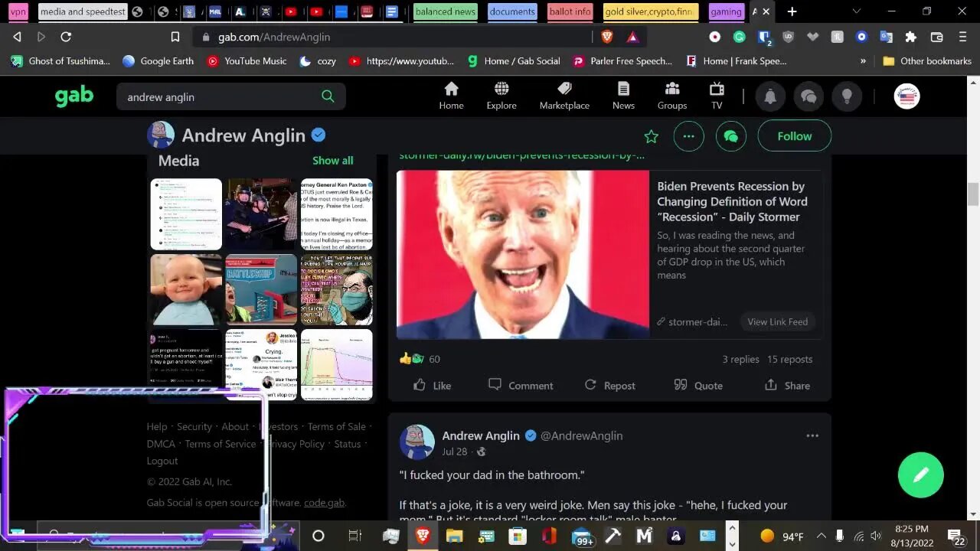Viewport: 980px width, 551px height.
Task: Like the Biden recession post
Action: coord(432,386)
